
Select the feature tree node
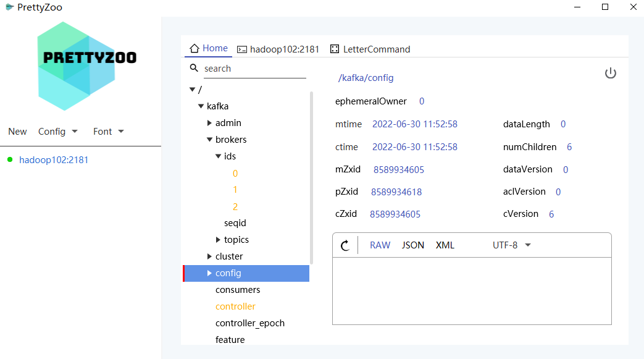(x=230, y=340)
